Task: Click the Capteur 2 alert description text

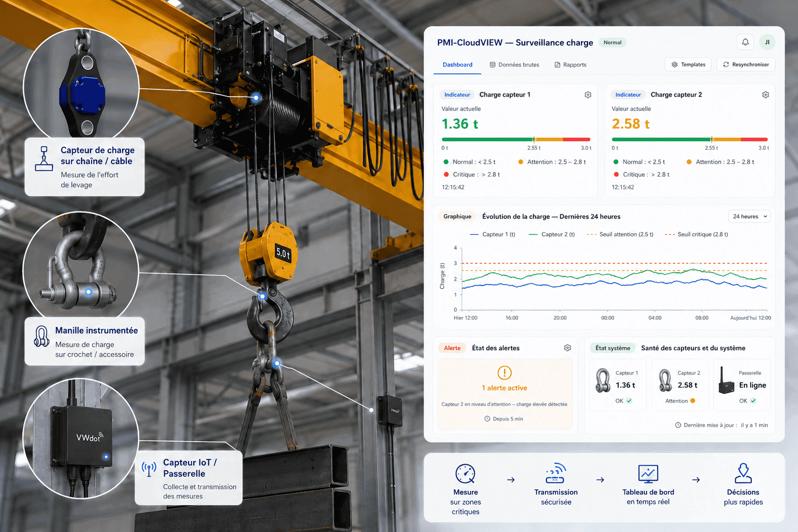Action: click(x=504, y=404)
